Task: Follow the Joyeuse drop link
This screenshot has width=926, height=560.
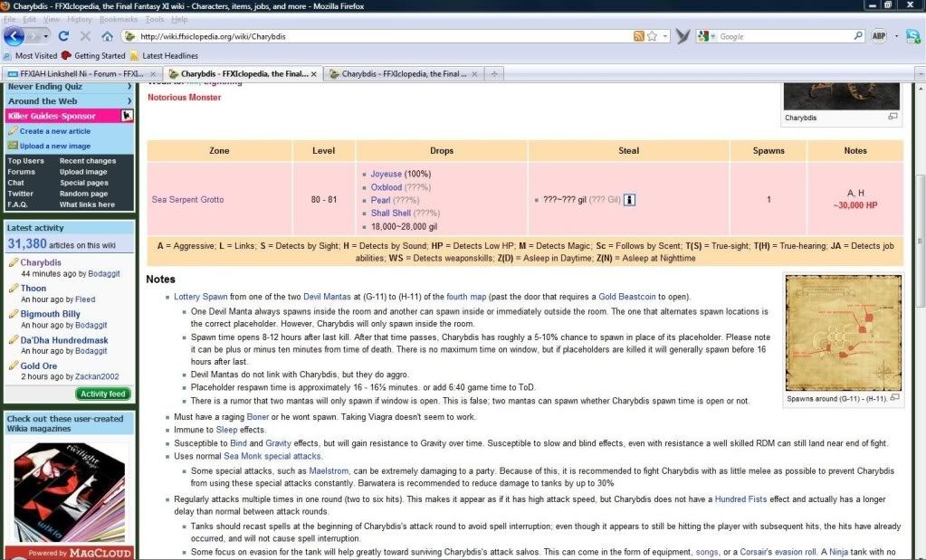Action: (x=387, y=174)
